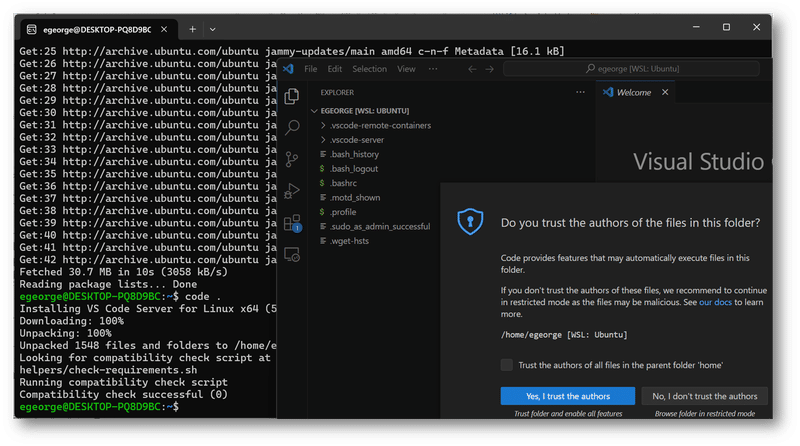
Task: Click 'Compatibility check successful (0)' terminal line
Action: point(123,394)
